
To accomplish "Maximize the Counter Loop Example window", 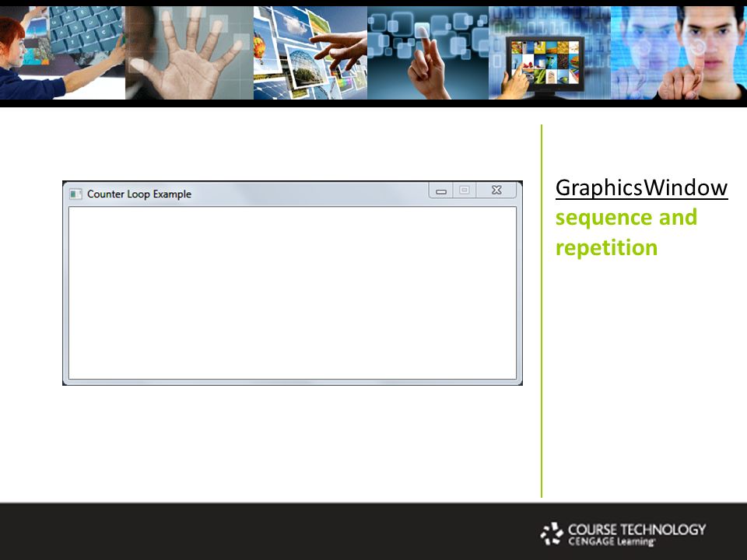I will [x=465, y=191].
